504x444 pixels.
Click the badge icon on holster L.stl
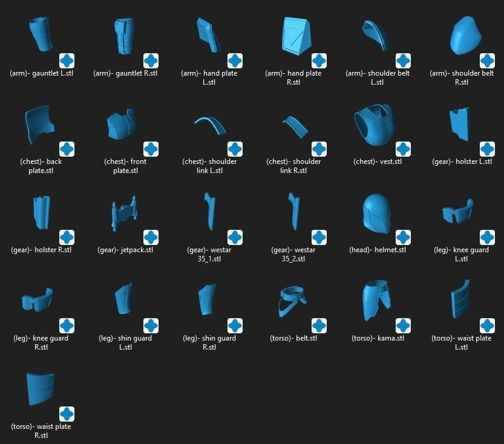487,149
